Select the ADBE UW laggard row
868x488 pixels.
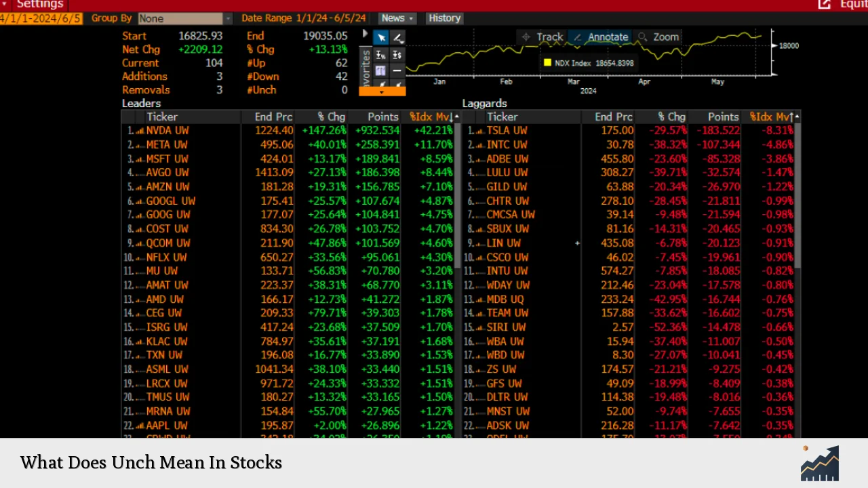point(629,159)
